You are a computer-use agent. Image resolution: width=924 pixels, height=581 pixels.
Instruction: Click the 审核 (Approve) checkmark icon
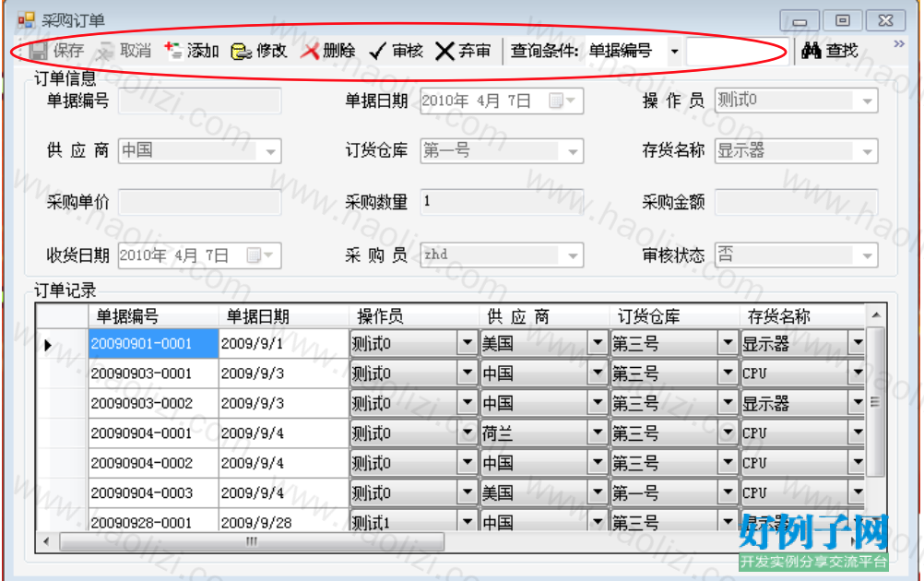(378, 52)
